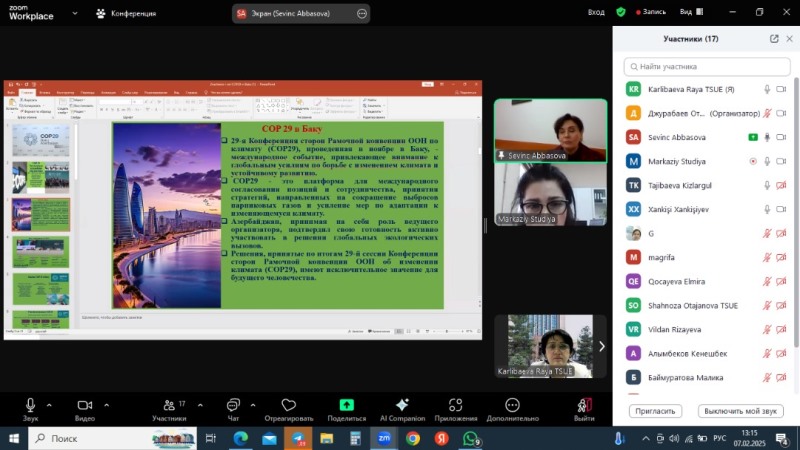Click the Видео camera icon
800x450 pixels.
point(85,405)
